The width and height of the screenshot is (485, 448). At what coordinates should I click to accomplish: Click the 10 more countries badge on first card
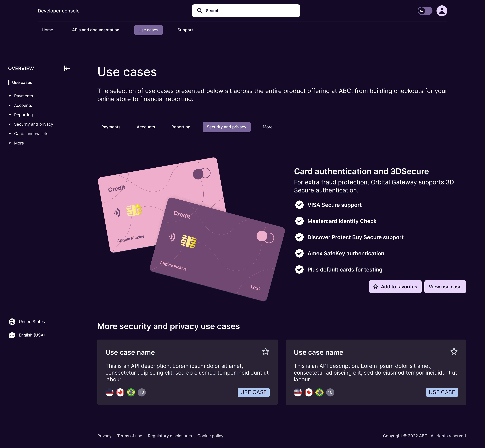[x=142, y=392]
